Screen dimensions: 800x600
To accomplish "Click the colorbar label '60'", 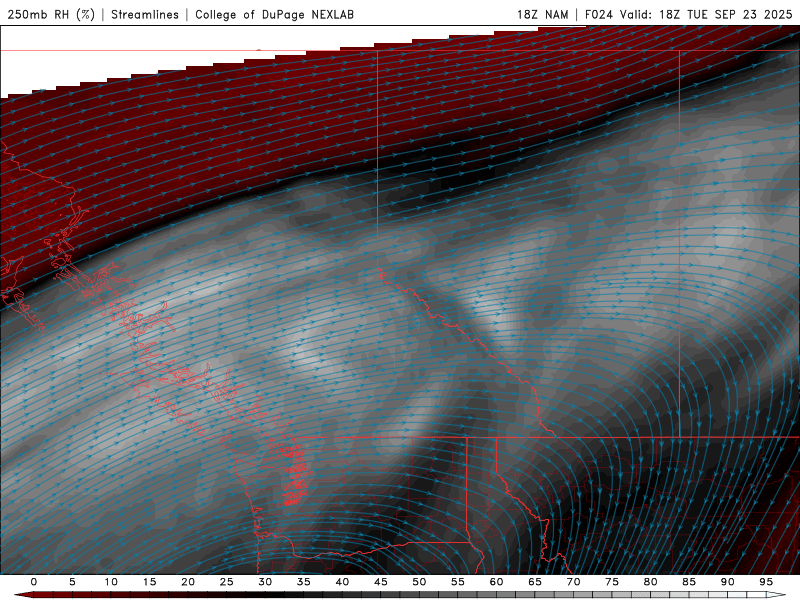I will coord(496,582).
